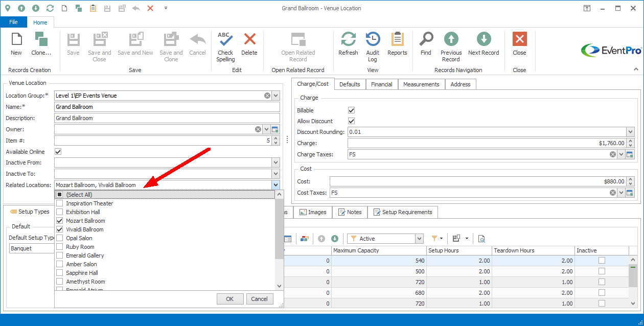Open the Discount Rounding dropdown

click(630, 132)
